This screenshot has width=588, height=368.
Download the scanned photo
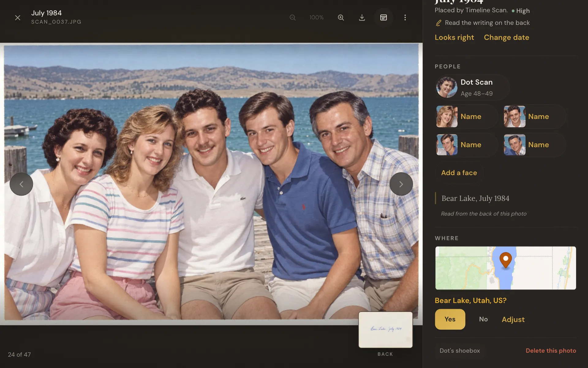(362, 17)
